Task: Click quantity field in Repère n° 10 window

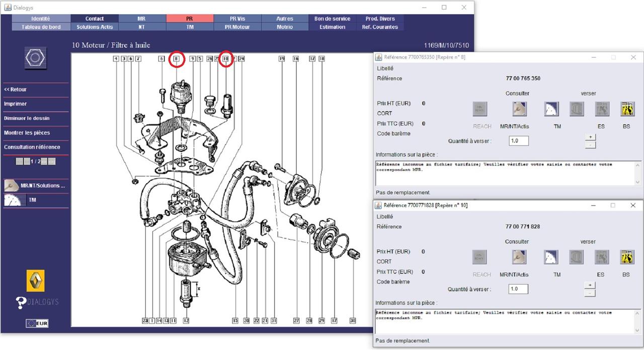Action: pyautogui.click(x=518, y=289)
